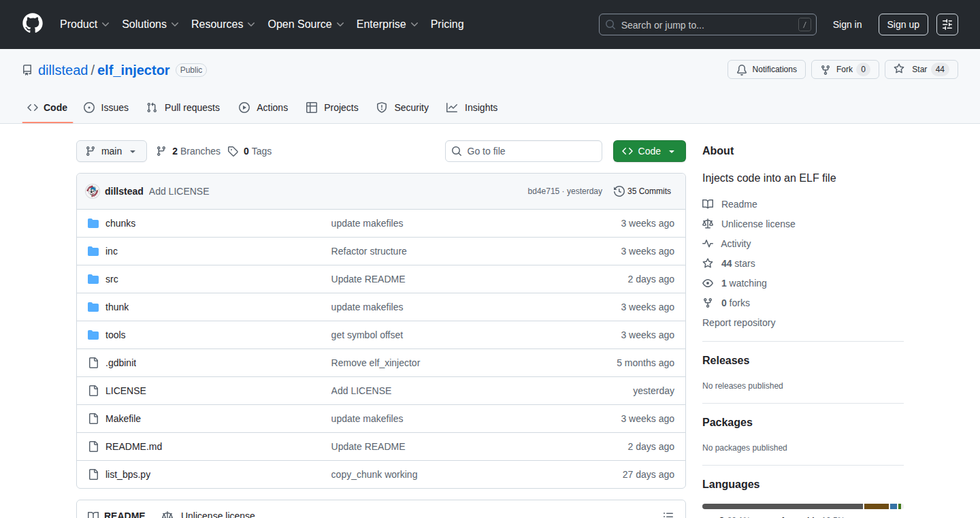980x518 pixels.
Task: Open the tools folder
Action: [116, 335]
